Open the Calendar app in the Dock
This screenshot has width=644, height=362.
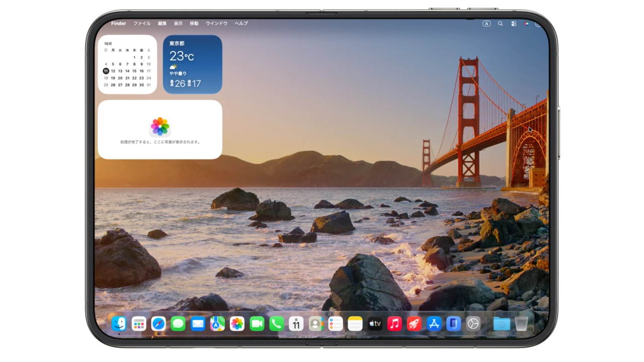pyautogui.click(x=296, y=324)
